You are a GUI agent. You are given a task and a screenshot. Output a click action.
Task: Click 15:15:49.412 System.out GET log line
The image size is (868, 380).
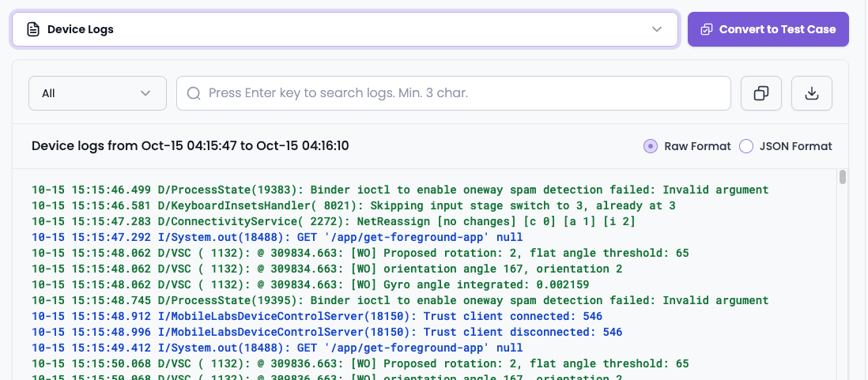(x=277, y=348)
